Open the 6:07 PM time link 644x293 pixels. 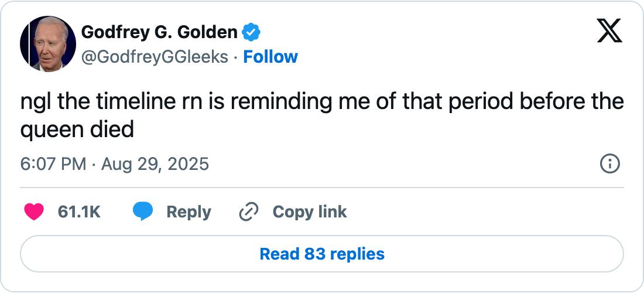[53, 163]
